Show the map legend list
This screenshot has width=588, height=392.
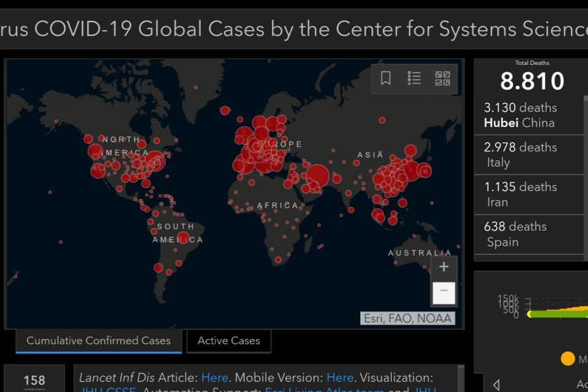[x=414, y=78]
